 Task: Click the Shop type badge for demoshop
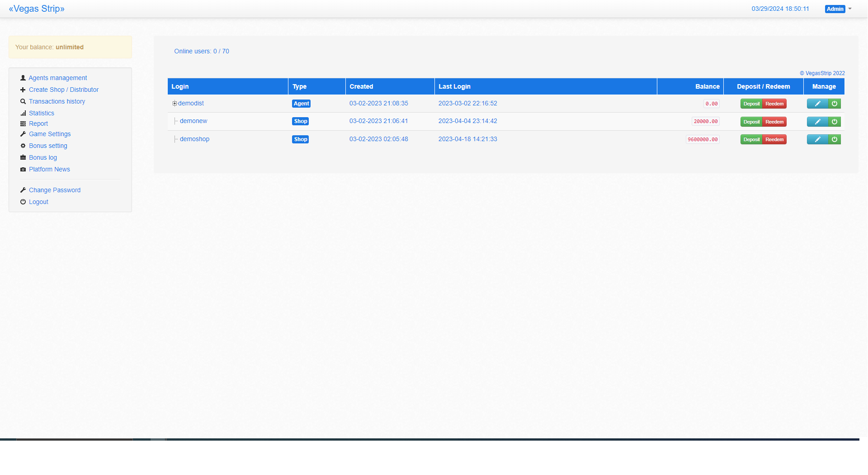tap(300, 139)
